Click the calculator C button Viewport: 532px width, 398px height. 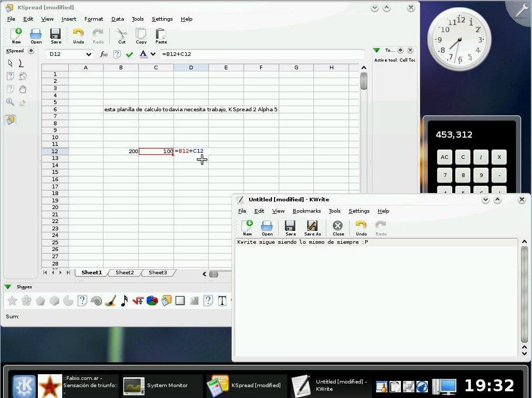(463, 157)
